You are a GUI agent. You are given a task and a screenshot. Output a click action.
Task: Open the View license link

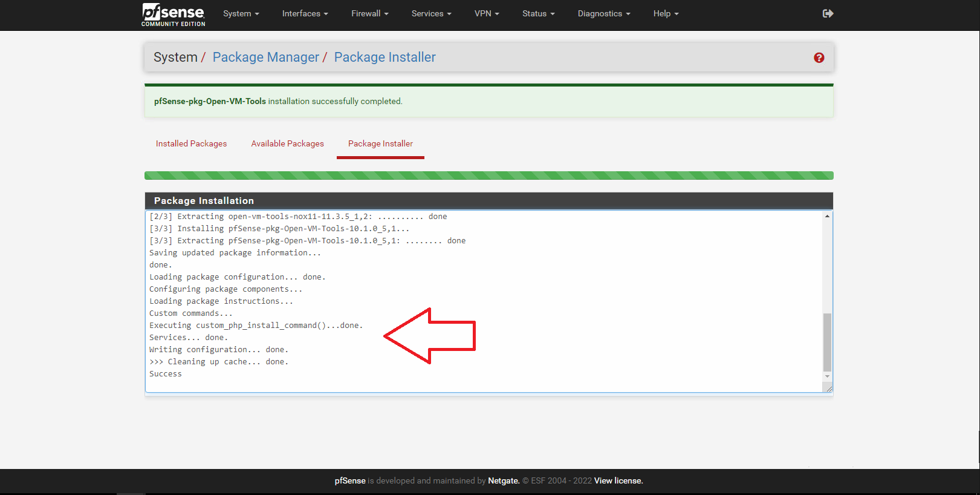click(x=618, y=480)
